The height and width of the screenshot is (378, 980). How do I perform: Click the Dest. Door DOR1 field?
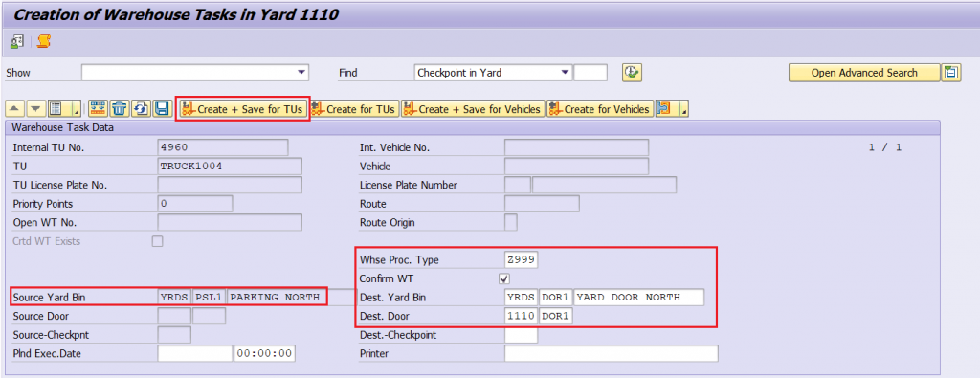click(556, 316)
